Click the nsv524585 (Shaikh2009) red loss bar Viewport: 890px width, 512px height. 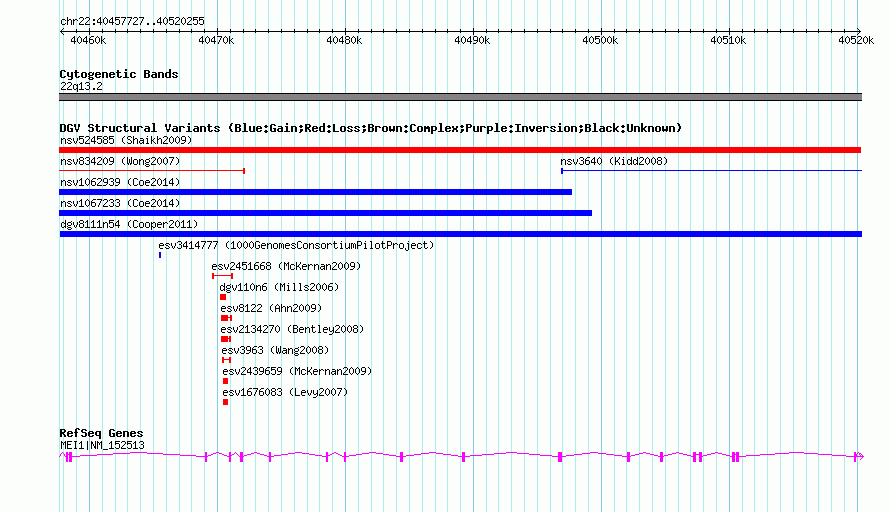tap(460, 150)
